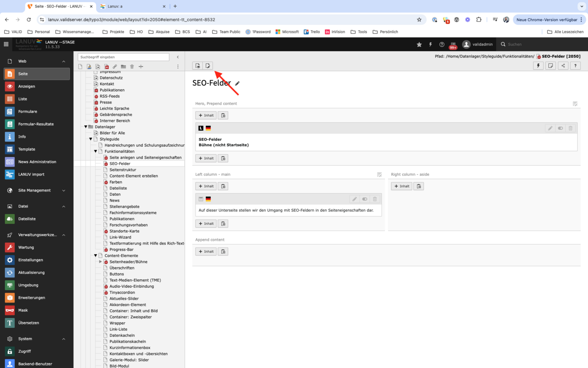Edit the 'Auf dieser Unterseite' text element
The width and height of the screenshot is (588, 368).
pos(355,199)
